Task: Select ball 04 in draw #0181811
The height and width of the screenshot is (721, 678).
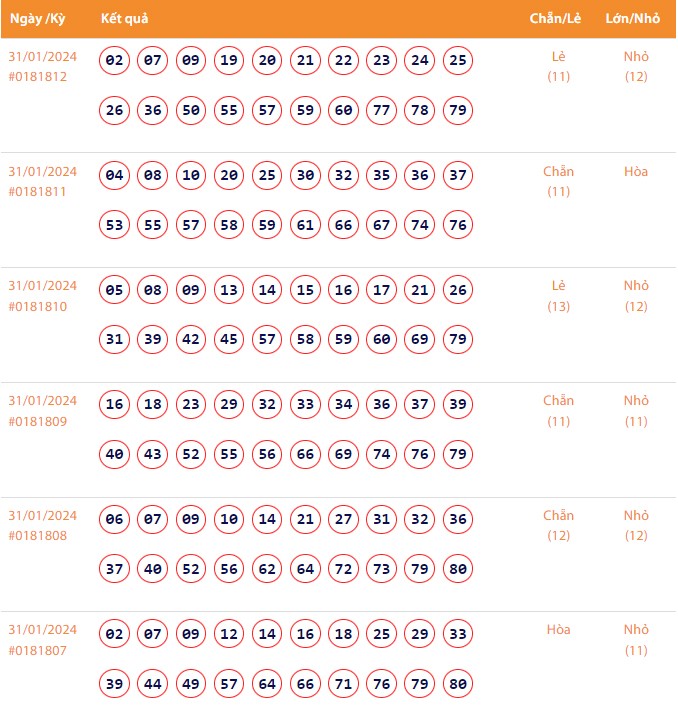Action: [x=115, y=176]
